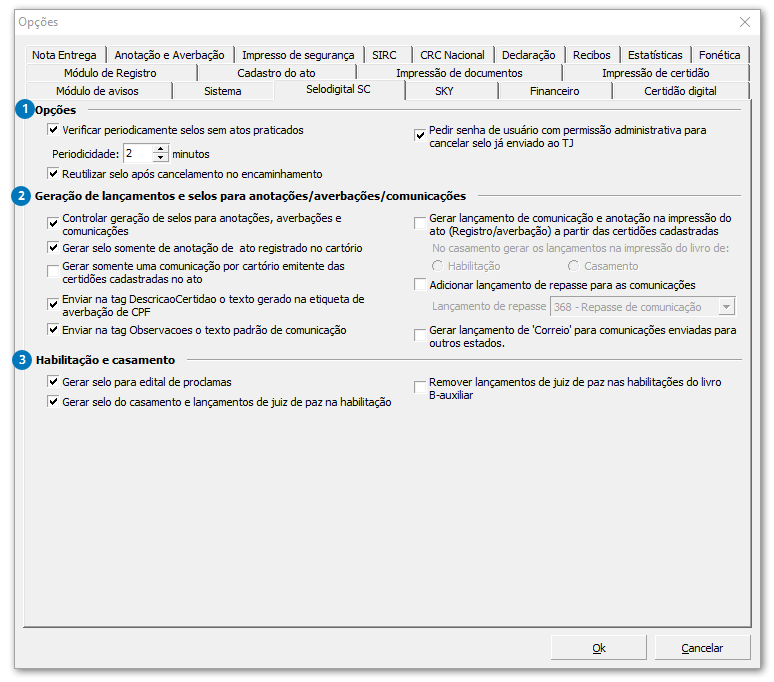
Task: Go to Impressão de certidão tab
Action: coord(656,73)
